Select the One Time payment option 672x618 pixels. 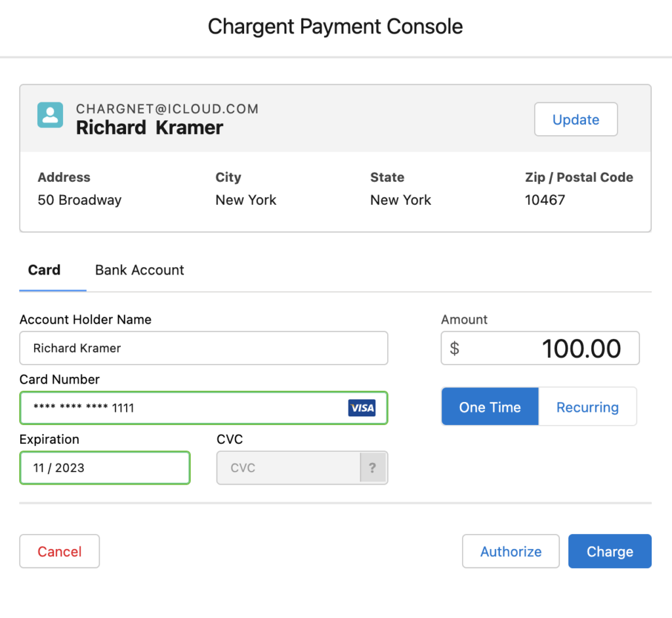(x=490, y=407)
